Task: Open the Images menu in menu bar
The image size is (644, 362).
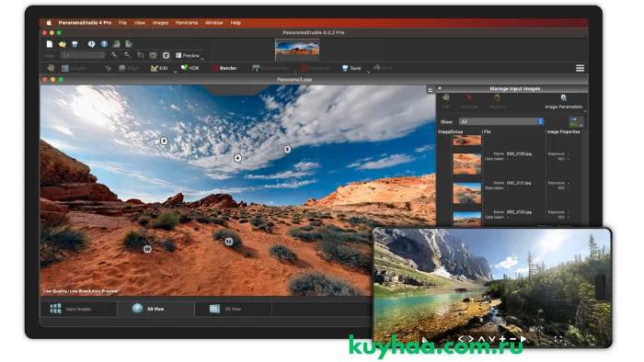Action: 160,23
